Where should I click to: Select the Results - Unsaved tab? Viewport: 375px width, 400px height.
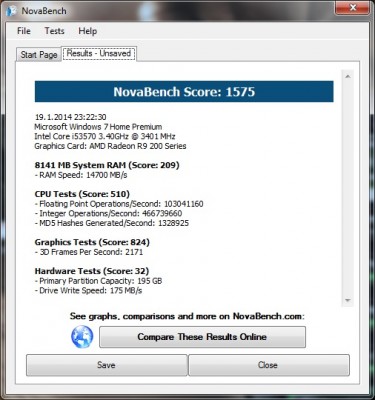coord(99,53)
